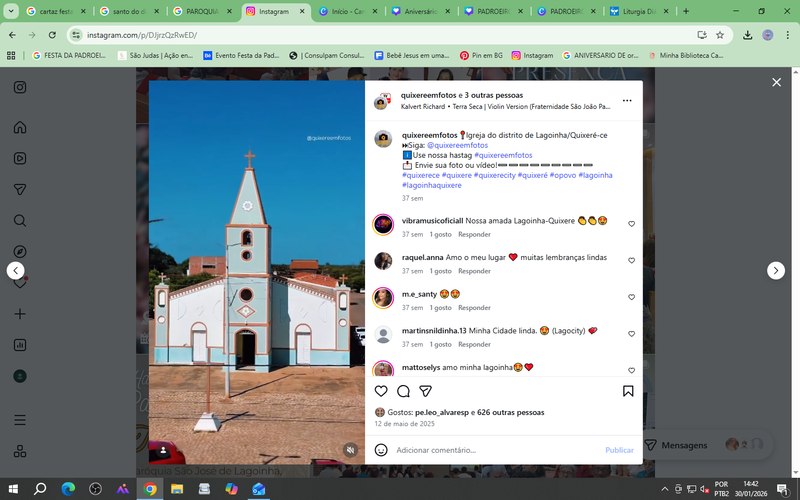The width and height of the screenshot is (800, 500).
Task: Open a new Chrome tab
Action: coord(686,11)
